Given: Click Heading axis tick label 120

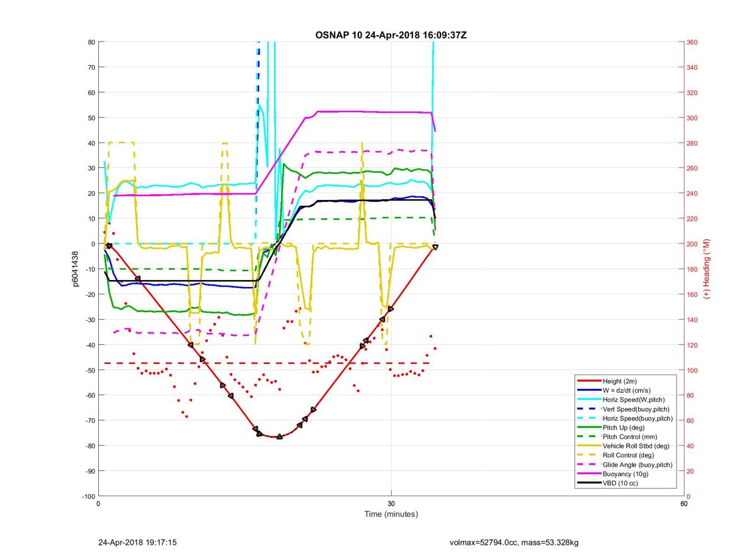Looking at the screenshot, I should [692, 345].
